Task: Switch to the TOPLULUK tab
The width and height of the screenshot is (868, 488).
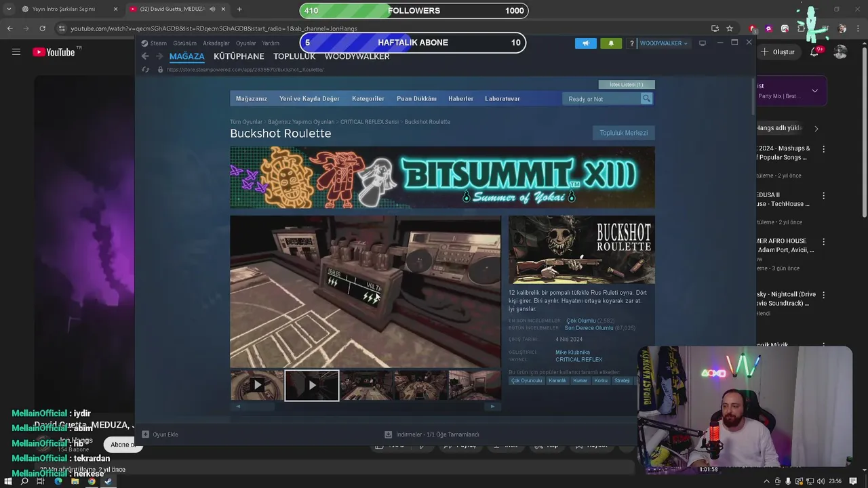Action: [x=294, y=56]
